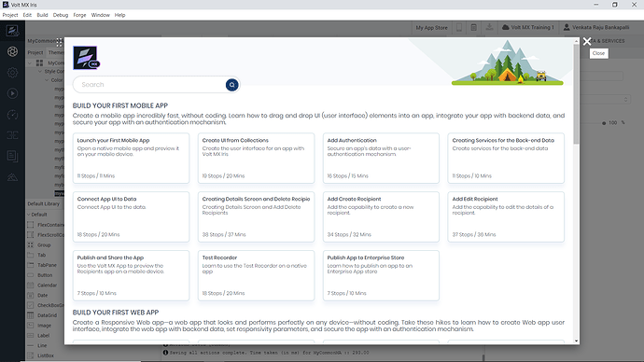
Task: Open Publish App to Enterprise Store hike
Action: (381, 275)
